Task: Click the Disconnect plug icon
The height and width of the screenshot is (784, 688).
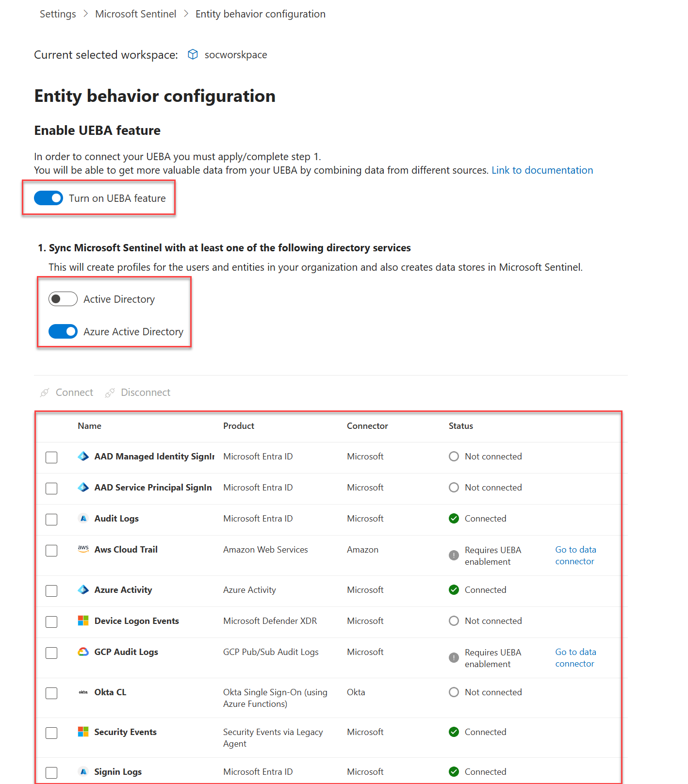Action: coord(110,392)
